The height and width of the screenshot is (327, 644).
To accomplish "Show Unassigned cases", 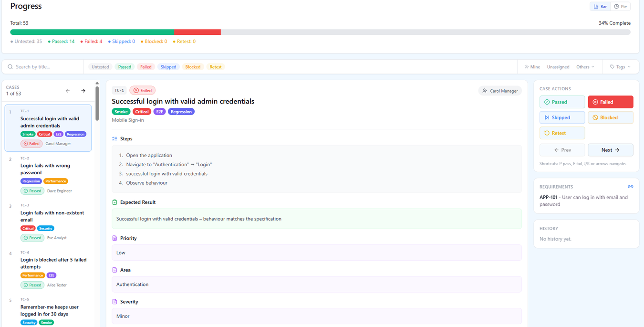I will tap(558, 67).
